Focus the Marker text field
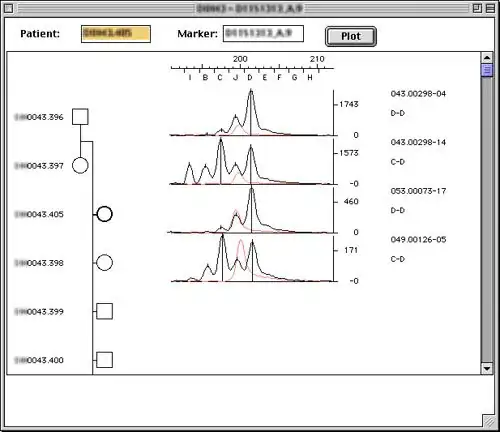The image size is (500, 432). click(263, 33)
